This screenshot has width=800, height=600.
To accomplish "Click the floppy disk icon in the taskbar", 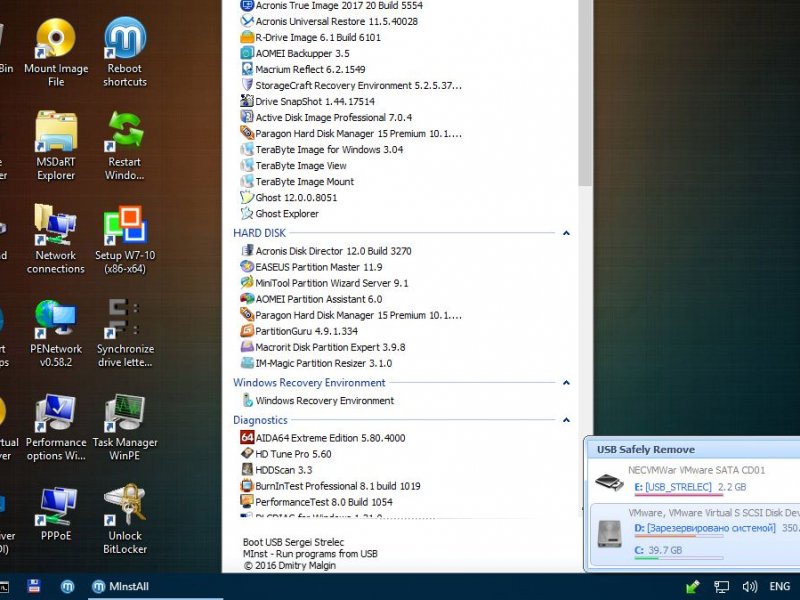I will coord(34,586).
